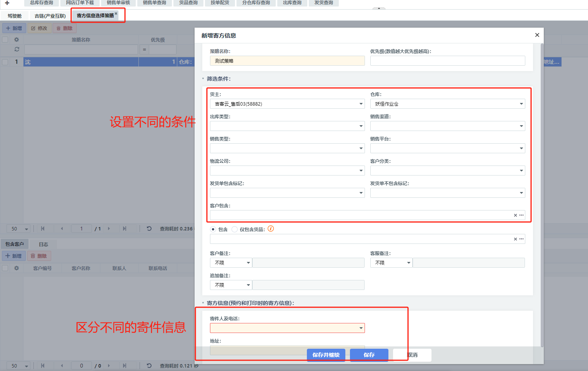This screenshot has width=588, height=371.
Task: Close the 寄方信息选择策略 tab with its X
Action: click(116, 13)
